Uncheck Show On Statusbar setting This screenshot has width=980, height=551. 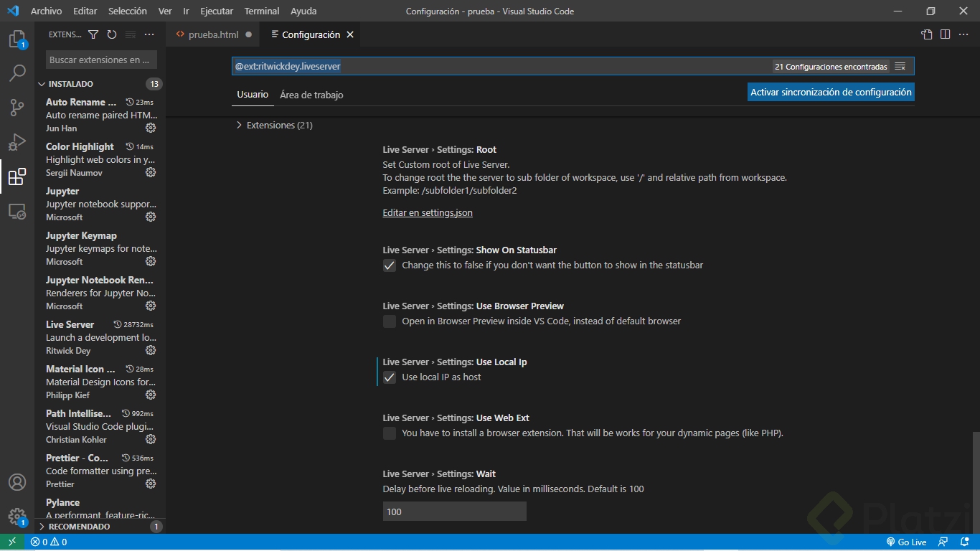coord(390,265)
